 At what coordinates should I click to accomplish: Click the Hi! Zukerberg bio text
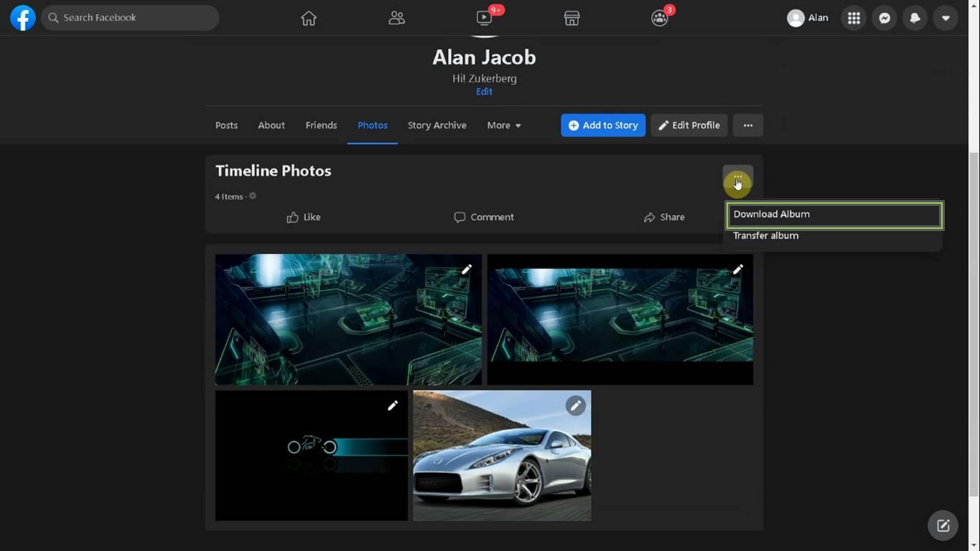pyautogui.click(x=485, y=78)
